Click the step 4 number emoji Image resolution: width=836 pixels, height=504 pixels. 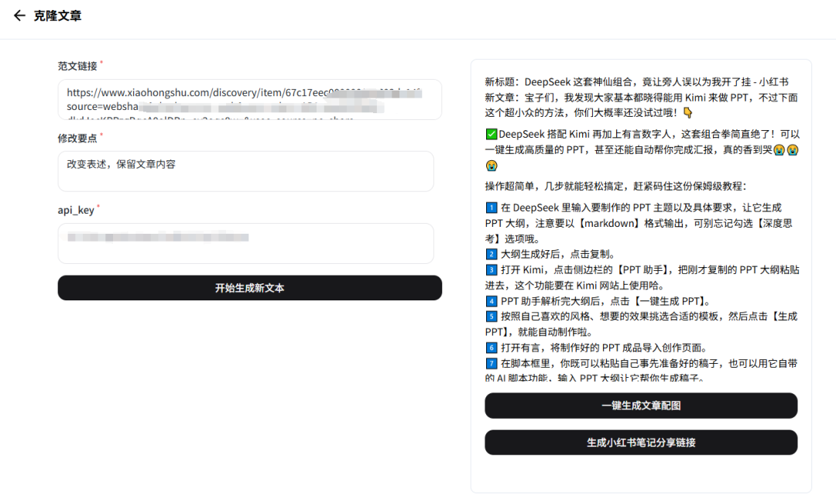pos(491,301)
